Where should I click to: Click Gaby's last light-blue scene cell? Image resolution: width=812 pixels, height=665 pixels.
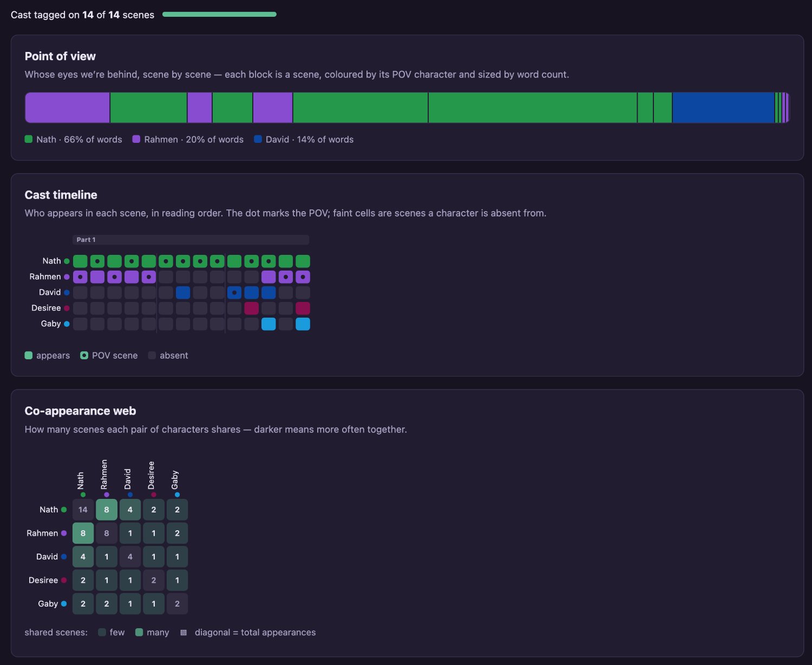coord(303,324)
